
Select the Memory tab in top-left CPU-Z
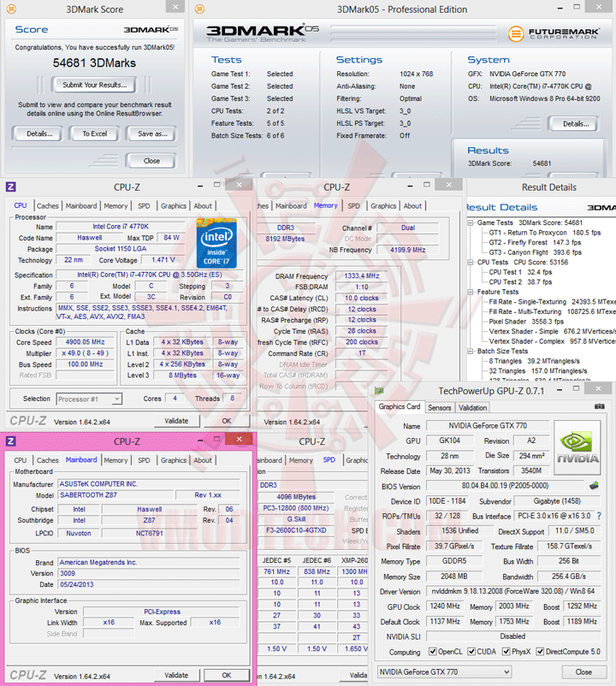point(116,206)
